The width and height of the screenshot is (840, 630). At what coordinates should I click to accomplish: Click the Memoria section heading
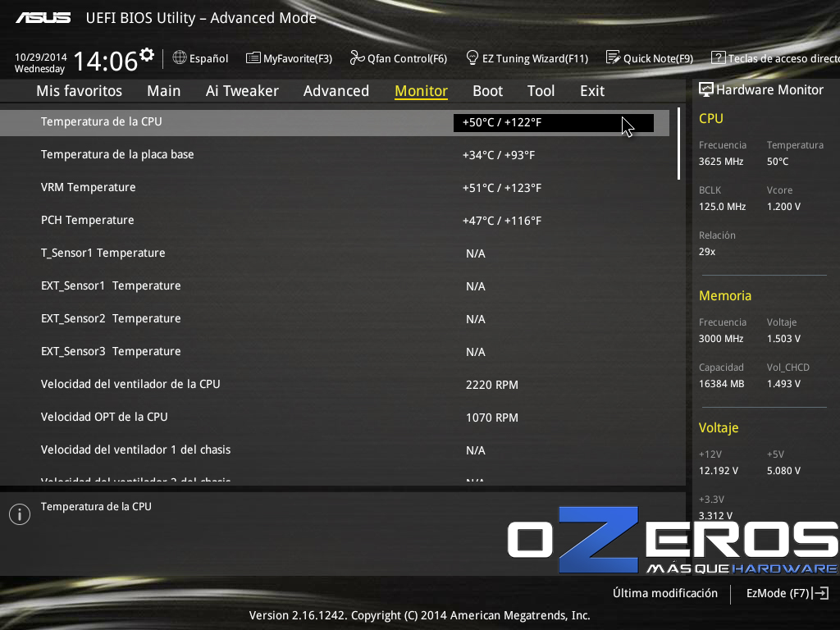[x=725, y=295]
